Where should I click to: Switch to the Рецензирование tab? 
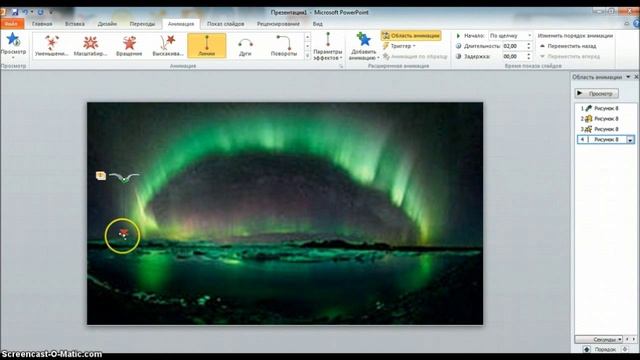click(278, 24)
